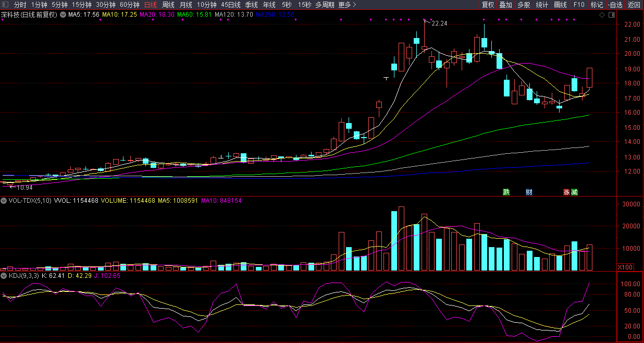Screen dimensions: 644x343
Task: Click the blue 财 event marker
Action: click(529, 192)
